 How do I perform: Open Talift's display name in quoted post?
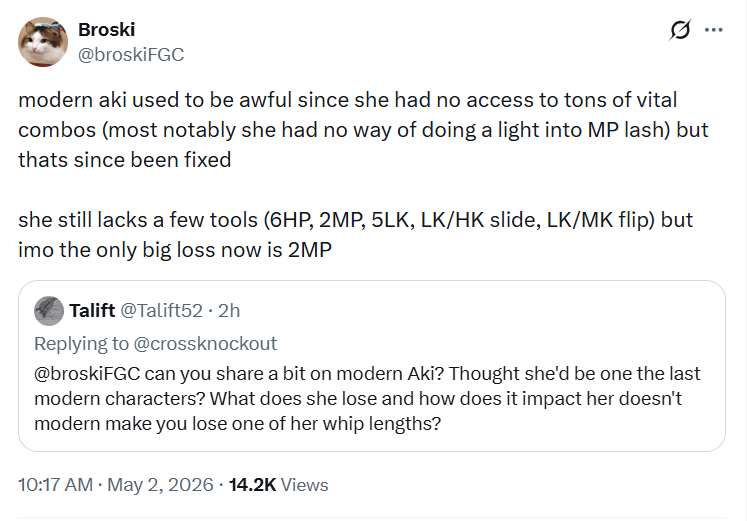click(x=92, y=311)
